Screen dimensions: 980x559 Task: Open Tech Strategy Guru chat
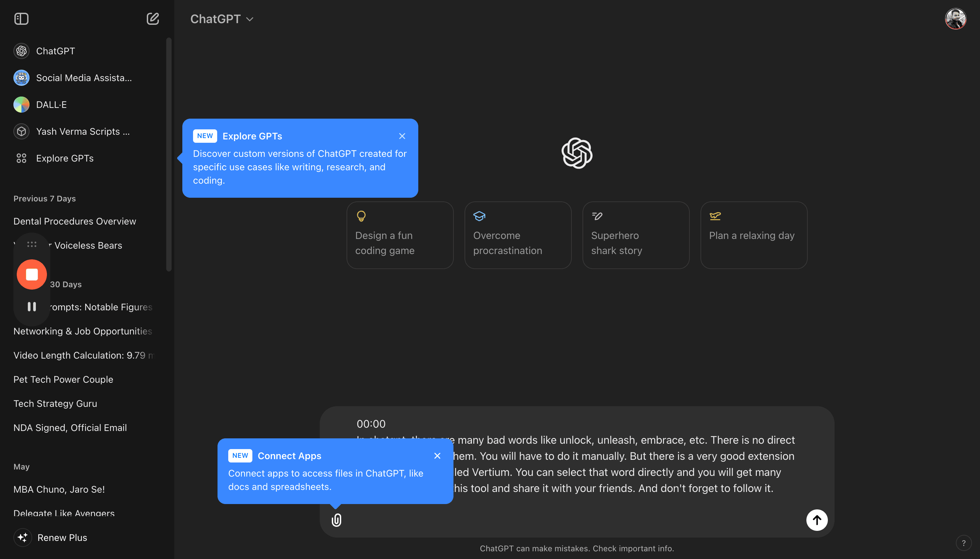tap(55, 403)
